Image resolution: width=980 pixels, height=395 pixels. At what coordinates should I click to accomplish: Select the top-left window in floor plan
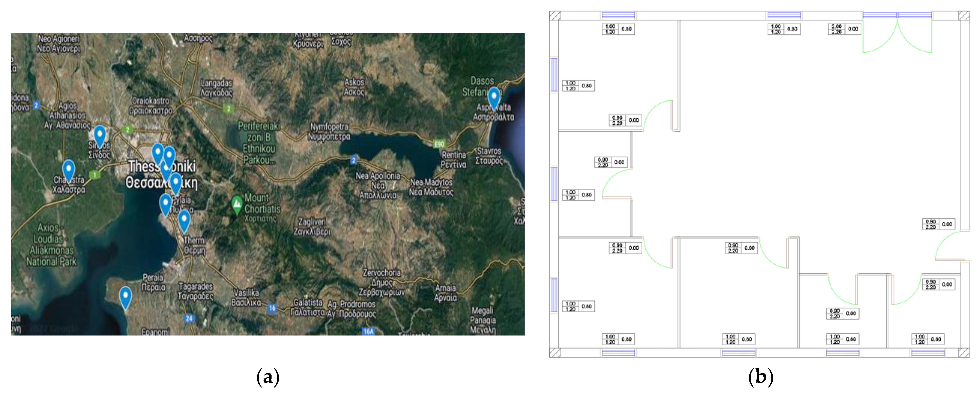[618, 15]
